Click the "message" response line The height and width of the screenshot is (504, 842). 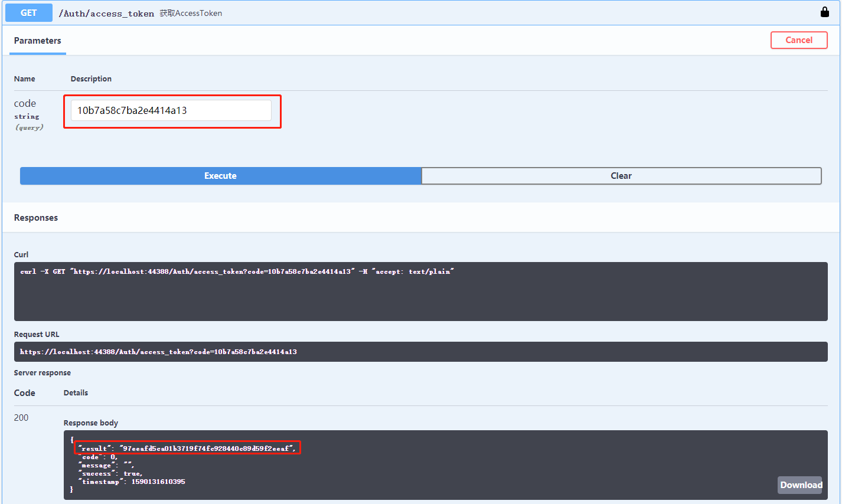(106, 465)
